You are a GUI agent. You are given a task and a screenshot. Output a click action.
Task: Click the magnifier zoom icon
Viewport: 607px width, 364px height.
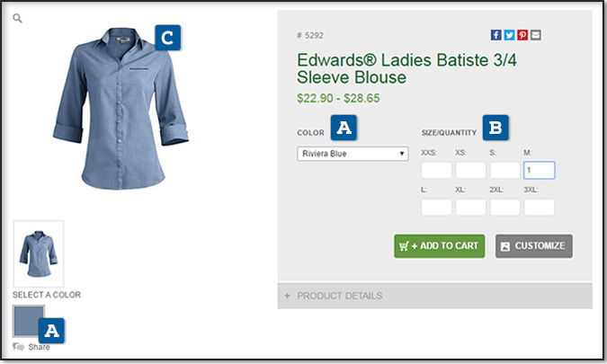coord(18,18)
